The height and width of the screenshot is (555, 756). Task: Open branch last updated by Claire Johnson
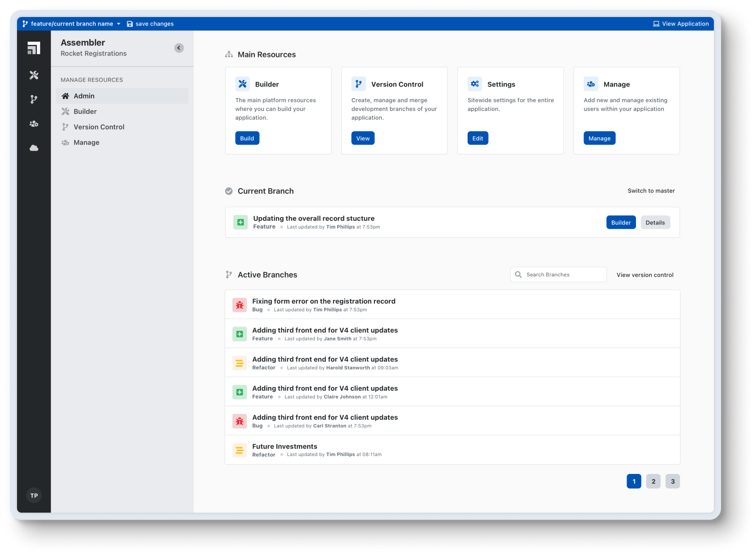(x=452, y=392)
